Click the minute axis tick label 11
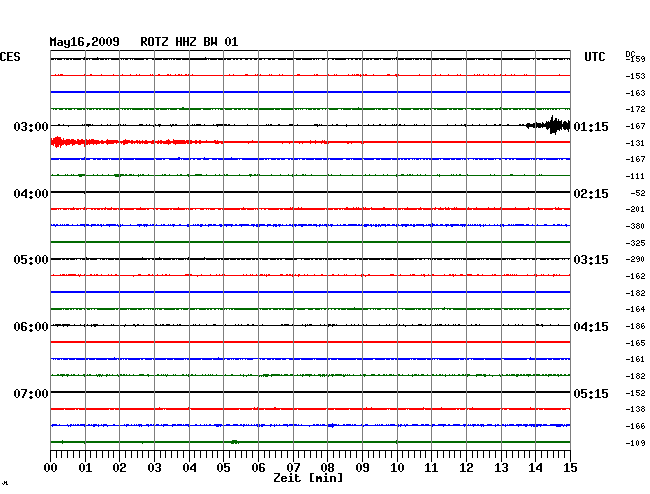Image resolution: width=650 pixels, height=494 pixels. (x=431, y=468)
